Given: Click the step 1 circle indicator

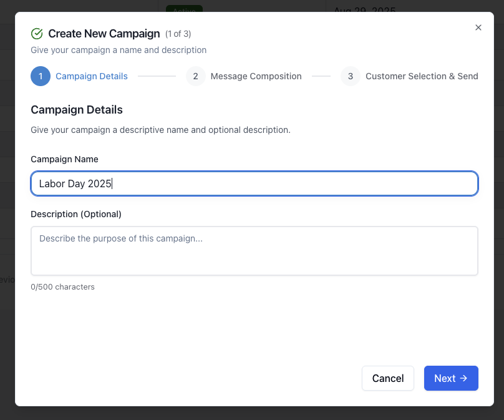Looking at the screenshot, I should (41, 76).
